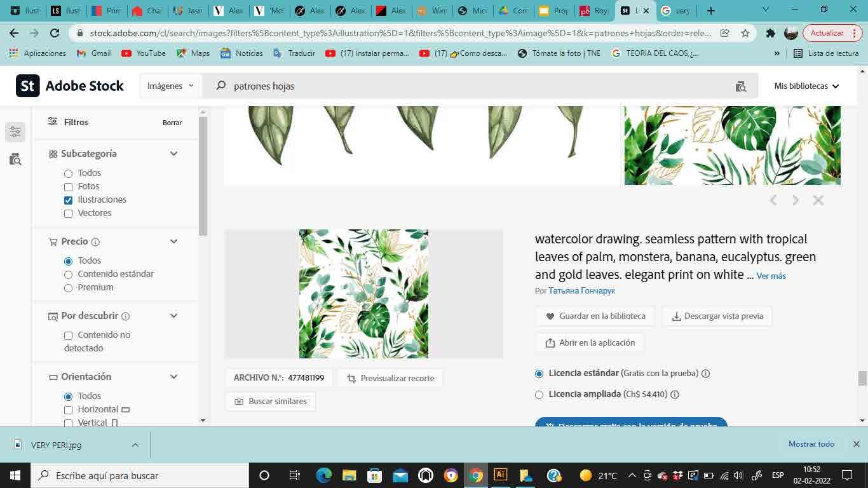868x488 pixels.
Task: Check the Contenido no detectado box
Action: (x=68, y=335)
